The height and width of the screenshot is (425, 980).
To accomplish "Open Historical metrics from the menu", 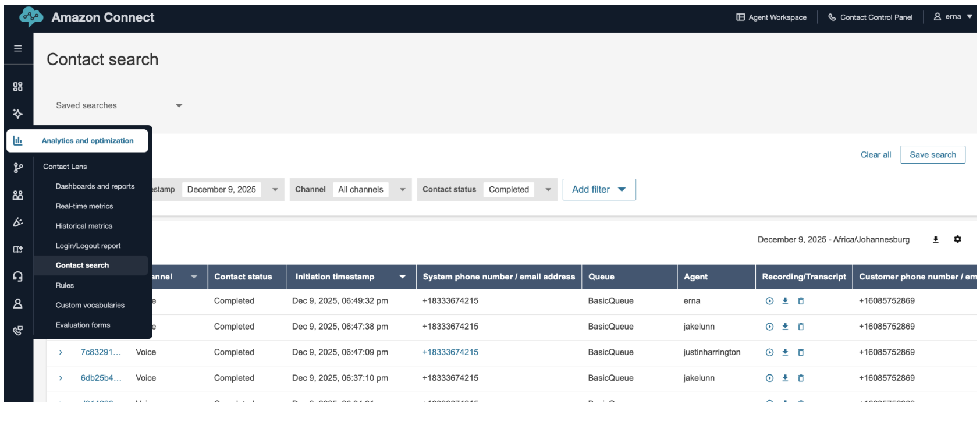I will 84,226.
